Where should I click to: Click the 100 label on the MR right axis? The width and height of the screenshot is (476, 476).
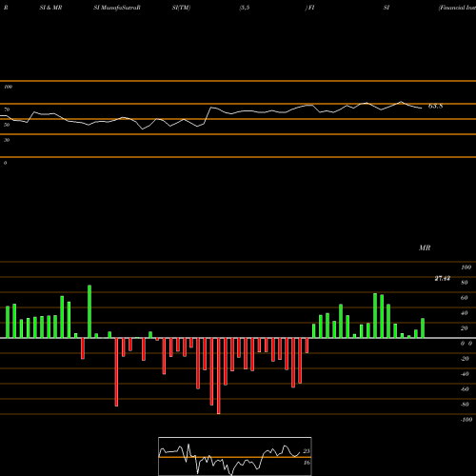(466, 268)
